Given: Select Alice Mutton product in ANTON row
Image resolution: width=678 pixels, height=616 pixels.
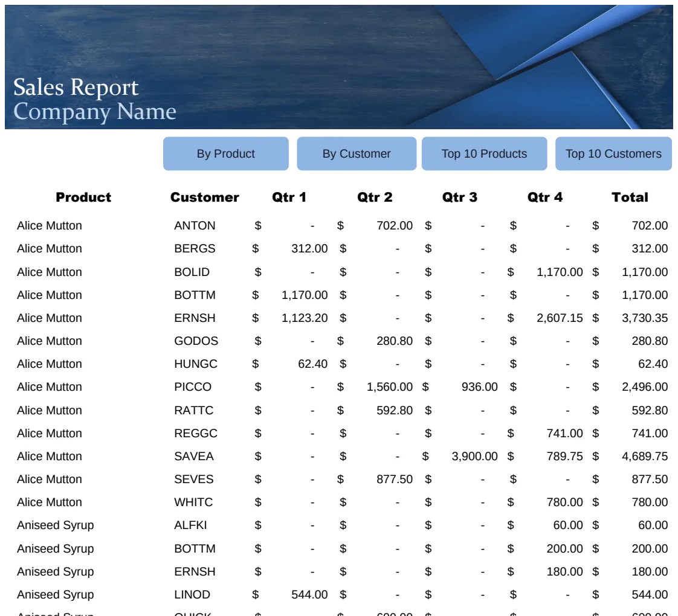Looking at the screenshot, I should (50, 226).
